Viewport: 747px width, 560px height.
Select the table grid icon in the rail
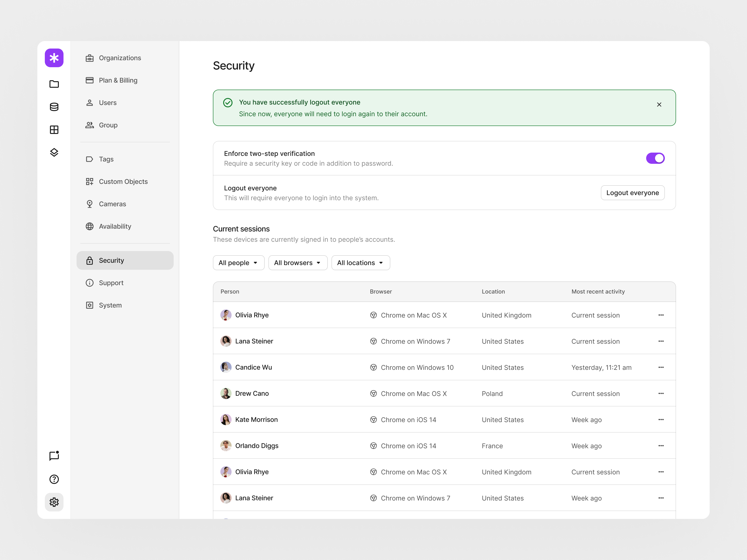click(54, 130)
